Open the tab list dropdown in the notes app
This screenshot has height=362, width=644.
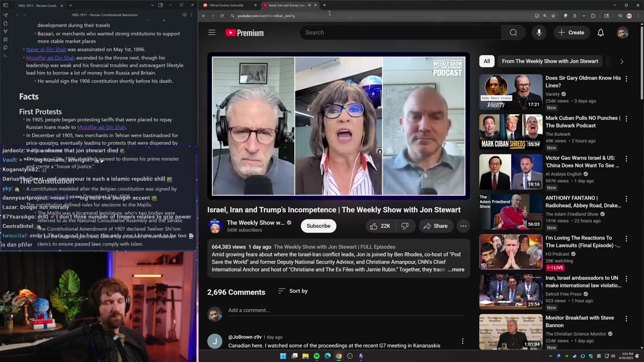point(152,5)
